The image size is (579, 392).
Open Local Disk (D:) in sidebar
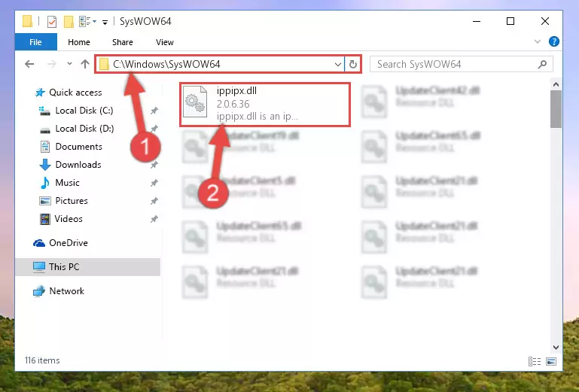pyautogui.click(x=84, y=129)
